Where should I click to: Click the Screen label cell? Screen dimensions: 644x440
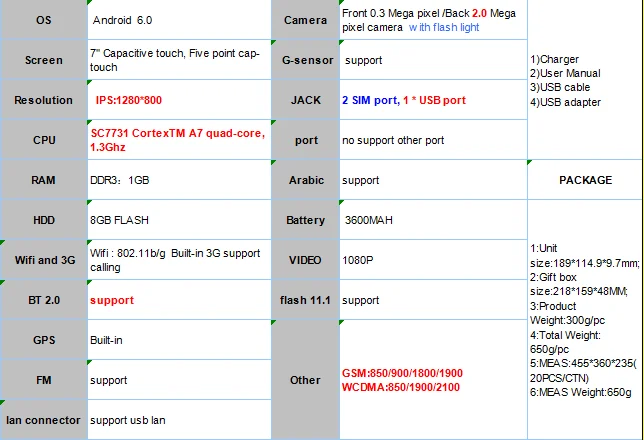coord(43,60)
